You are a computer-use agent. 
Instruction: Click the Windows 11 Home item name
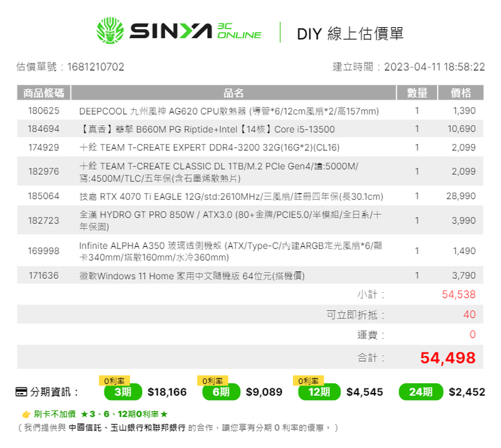192,275
